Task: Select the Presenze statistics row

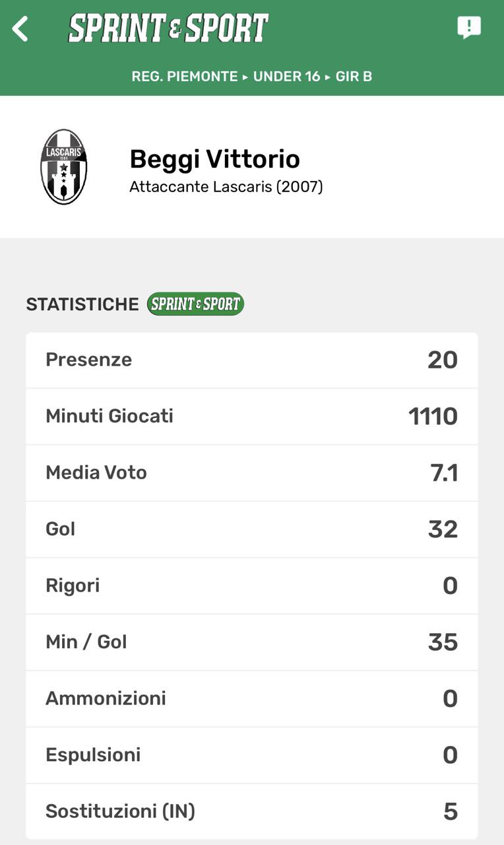Action: click(x=252, y=360)
